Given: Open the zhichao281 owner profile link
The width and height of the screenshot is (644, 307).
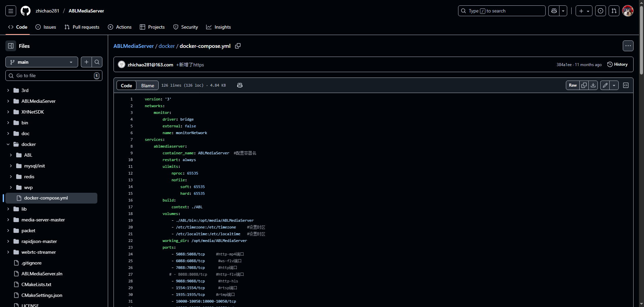Looking at the screenshot, I should (47, 11).
